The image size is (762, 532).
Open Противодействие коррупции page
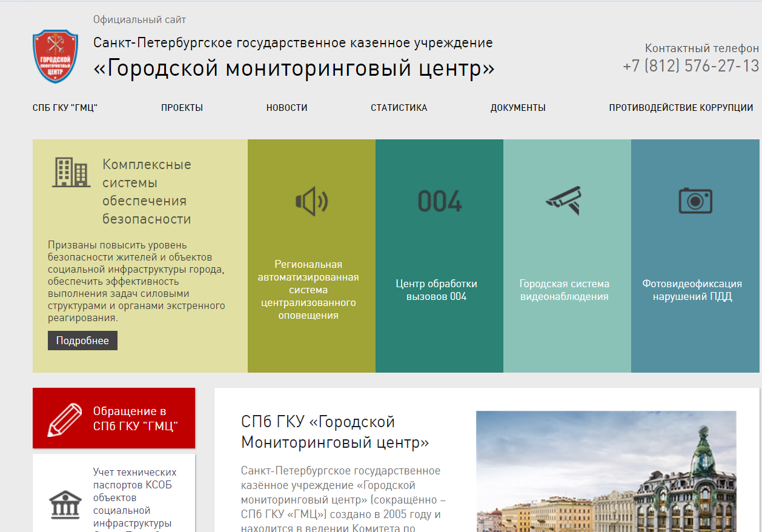click(681, 108)
